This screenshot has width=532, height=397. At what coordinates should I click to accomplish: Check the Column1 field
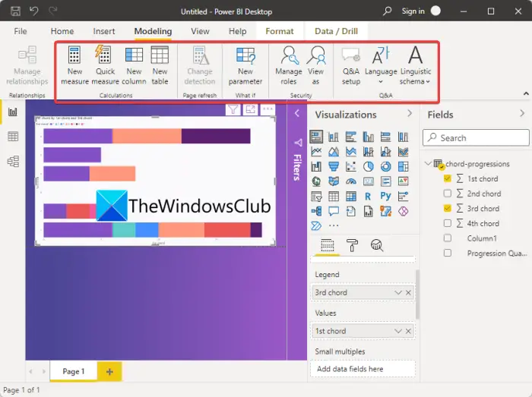pyautogui.click(x=448, y=238)
